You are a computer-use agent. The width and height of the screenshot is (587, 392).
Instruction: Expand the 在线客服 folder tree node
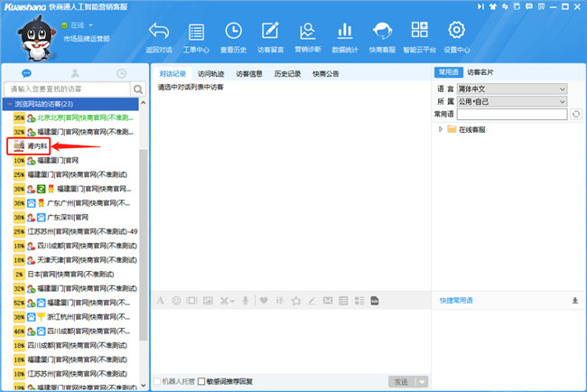(441, 130)
